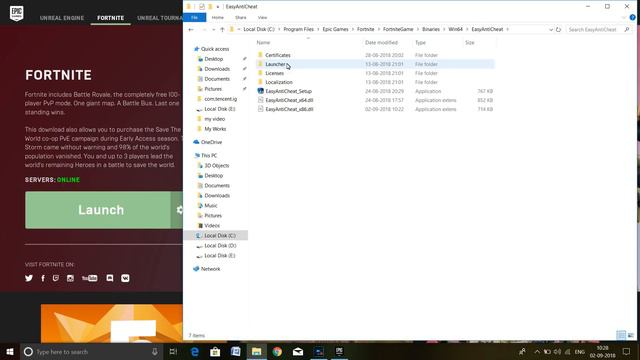This screenshot has width=640, height=360.
Task: Refresh the EasyAntiCheat folder view
Action: pyautogui.click(x=558, y=29)
